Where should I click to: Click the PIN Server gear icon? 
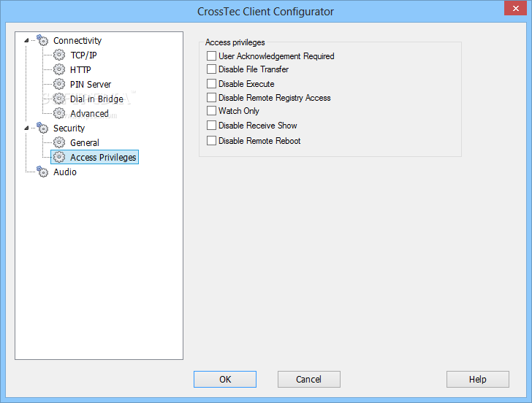(x=59, y=84)
